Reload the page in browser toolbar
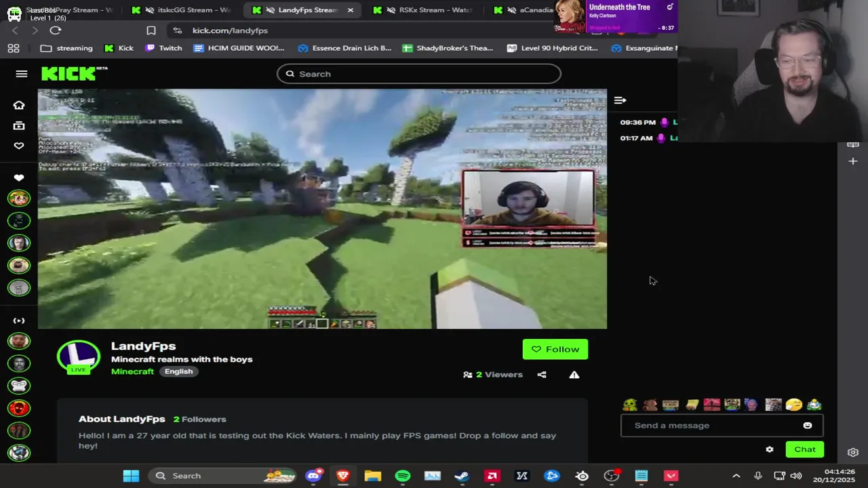Screen dimensions: 868x488 tap(56, 30)
